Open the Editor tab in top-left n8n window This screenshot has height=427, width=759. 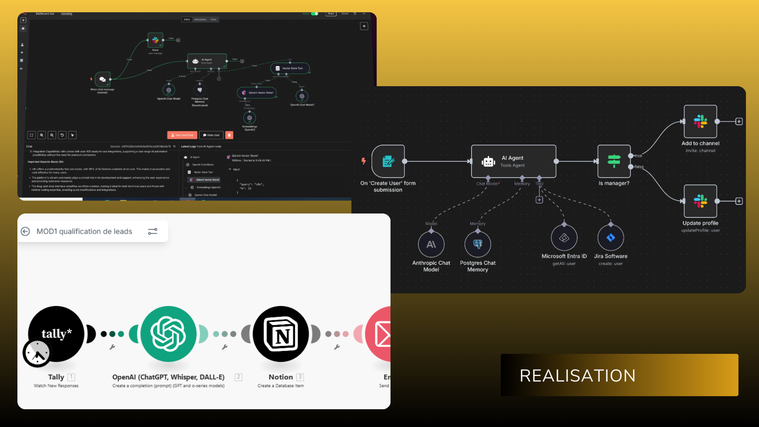click(187, 19)
